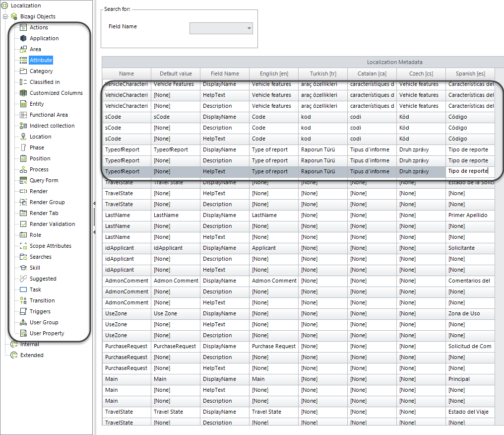Click the Attribute list icon

click(x=23, y=60)
